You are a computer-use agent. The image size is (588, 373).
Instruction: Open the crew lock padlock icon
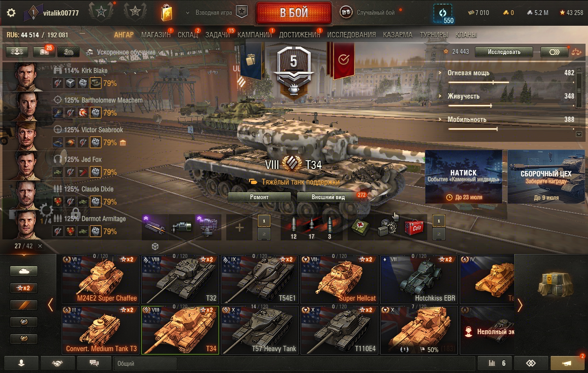(x=75, y=212)
